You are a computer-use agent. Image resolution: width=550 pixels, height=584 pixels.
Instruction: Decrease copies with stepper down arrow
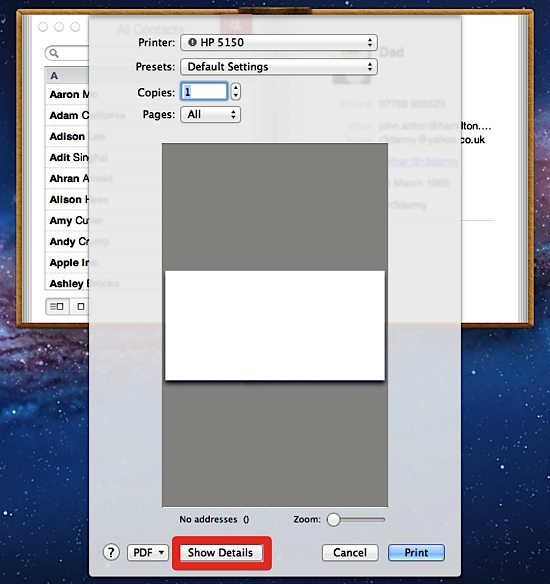pyautogui.click(x=235, y=96)
